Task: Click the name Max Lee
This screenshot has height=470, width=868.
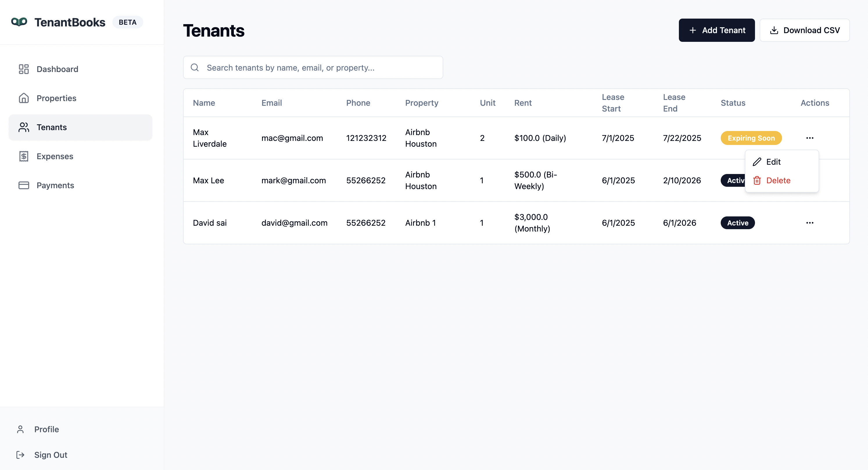Action: 208,180
